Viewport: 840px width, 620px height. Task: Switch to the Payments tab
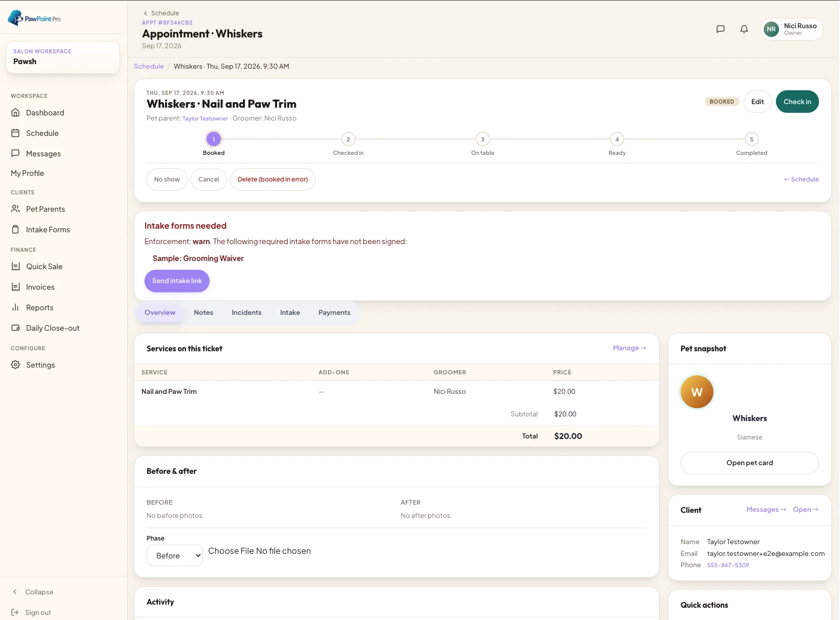coord(335,312)
